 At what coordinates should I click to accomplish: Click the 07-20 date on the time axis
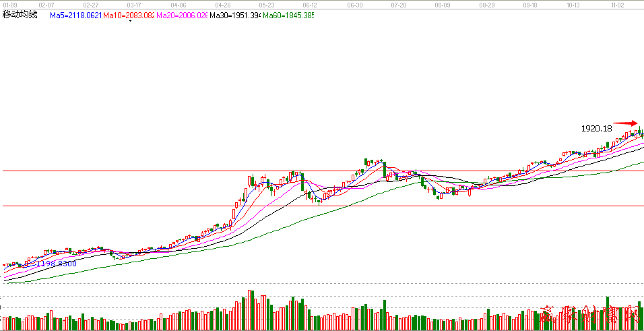[399, 4]
